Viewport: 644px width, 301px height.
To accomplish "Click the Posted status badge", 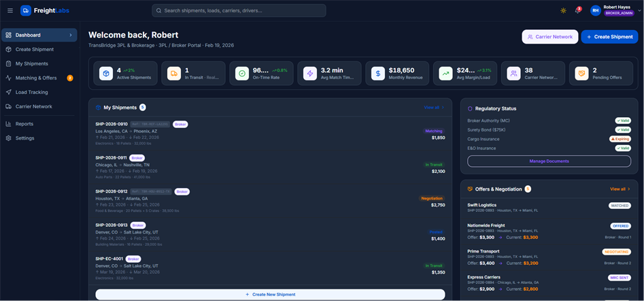I will pyautogui.click(x=436, y=232).
